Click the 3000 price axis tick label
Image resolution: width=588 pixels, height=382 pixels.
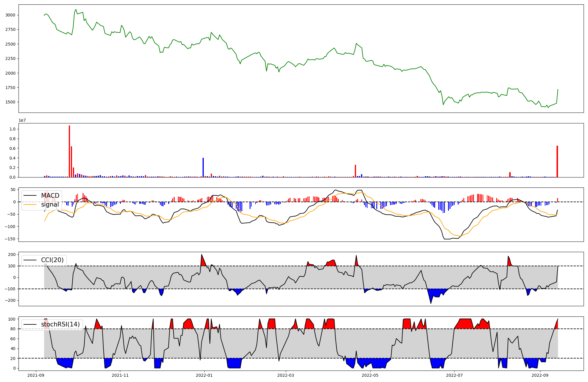tap(11, 15)
